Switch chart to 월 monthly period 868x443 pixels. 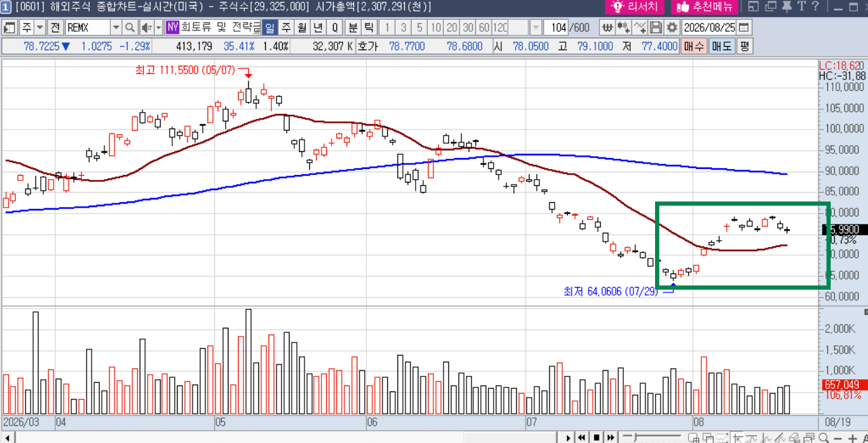click(x=301, y=28)
